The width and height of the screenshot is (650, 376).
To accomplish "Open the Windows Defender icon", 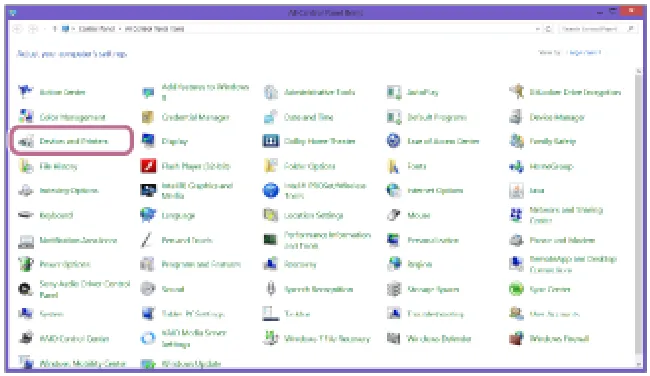I will pos(394,339).
